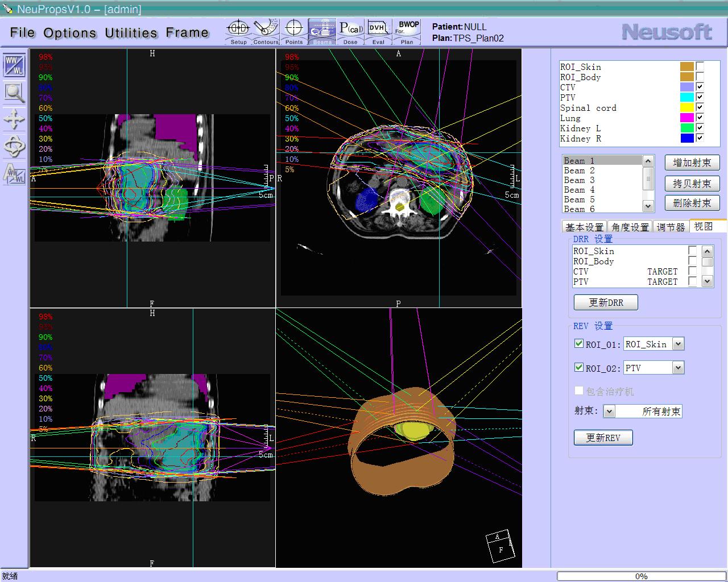
Task: Click the 增加射束 add beam button
Action: click(692, 163)
